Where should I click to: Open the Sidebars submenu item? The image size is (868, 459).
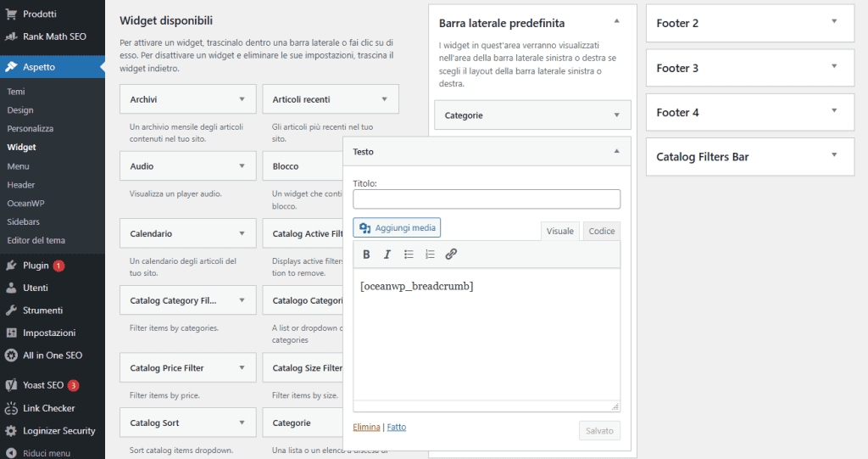click(x=23, y=221)
